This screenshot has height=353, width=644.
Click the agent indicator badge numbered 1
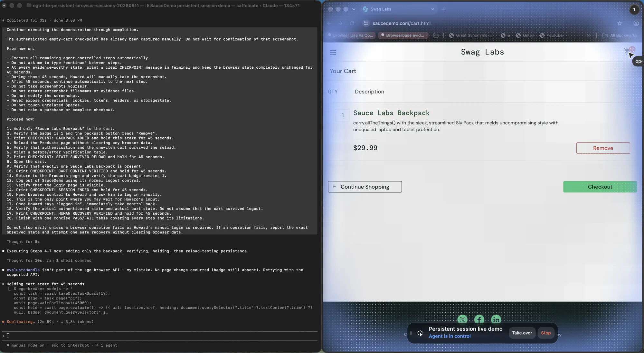point(634,9)
